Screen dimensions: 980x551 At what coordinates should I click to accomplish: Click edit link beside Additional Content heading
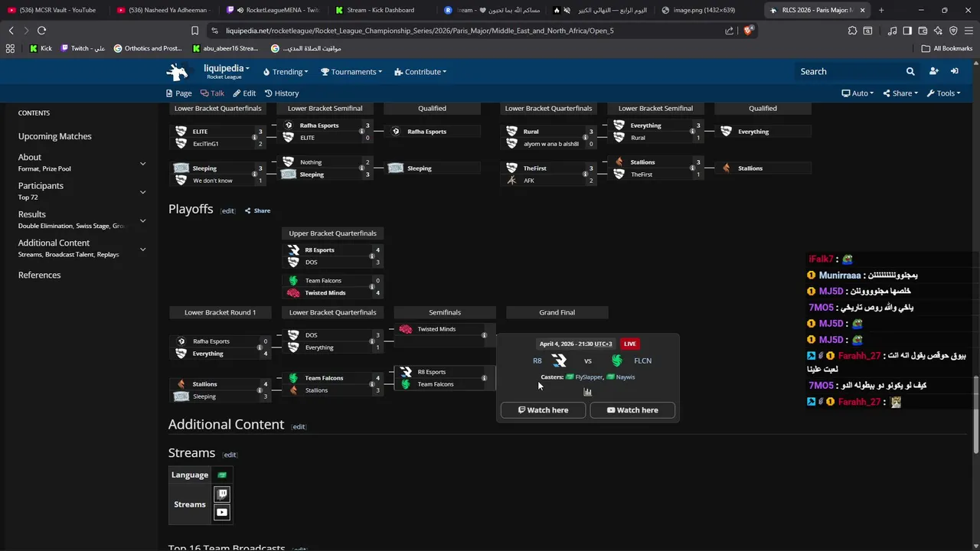pyautogui.click(x=299, y=426)
